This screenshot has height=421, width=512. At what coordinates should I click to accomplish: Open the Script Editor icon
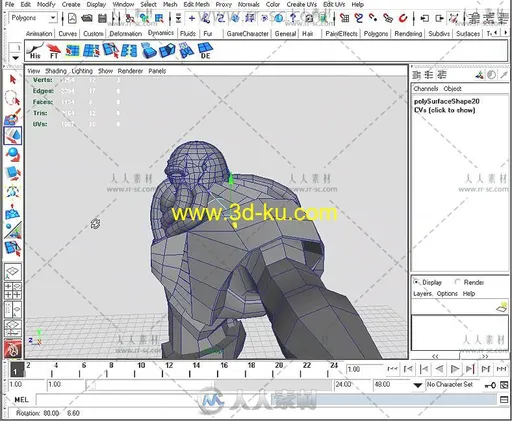504,399
